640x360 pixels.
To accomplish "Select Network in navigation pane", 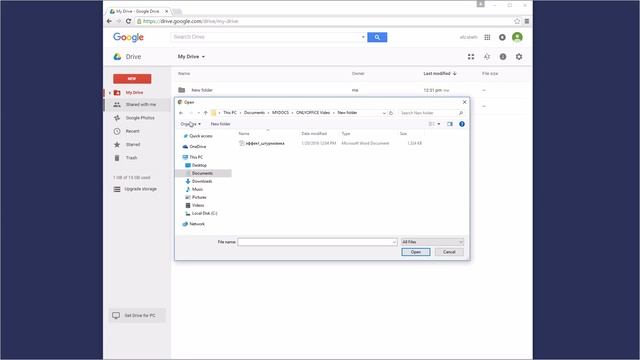I will (196, 224).
